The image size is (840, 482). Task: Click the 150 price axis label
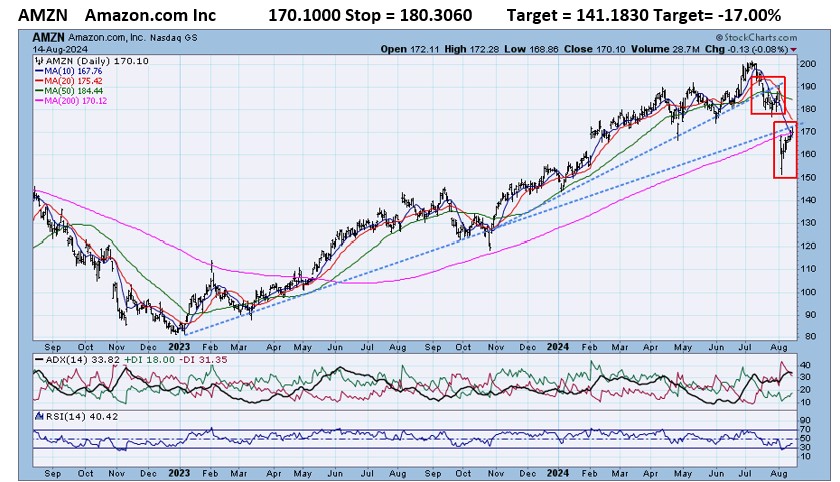[809, 177]
